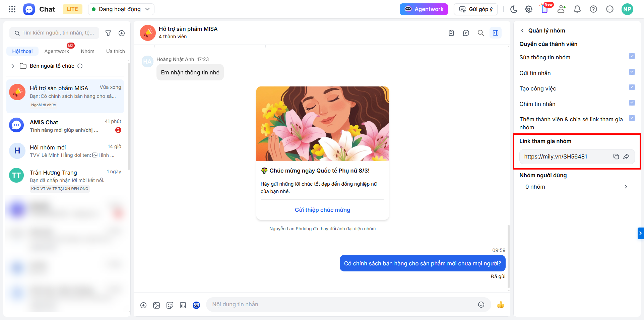
Task: Click the Gửi góp ý feedback button
Action: pyautogui.click(x=476, y=9)
